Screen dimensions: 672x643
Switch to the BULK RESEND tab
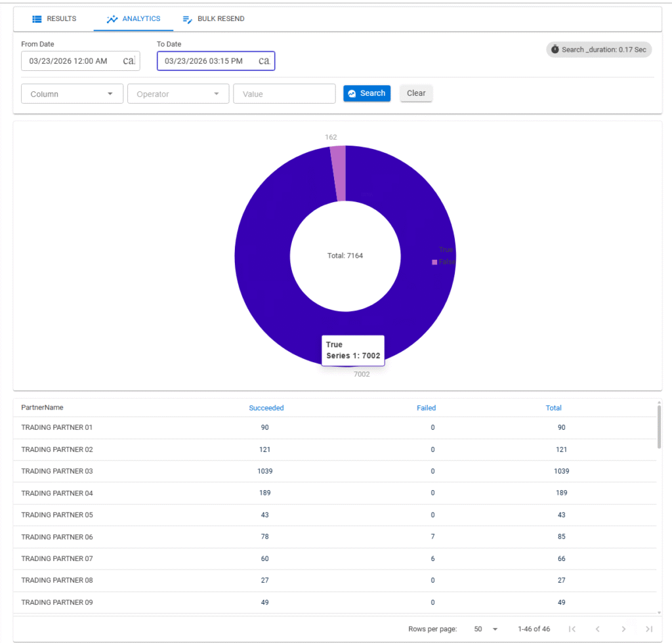point(213,19)
